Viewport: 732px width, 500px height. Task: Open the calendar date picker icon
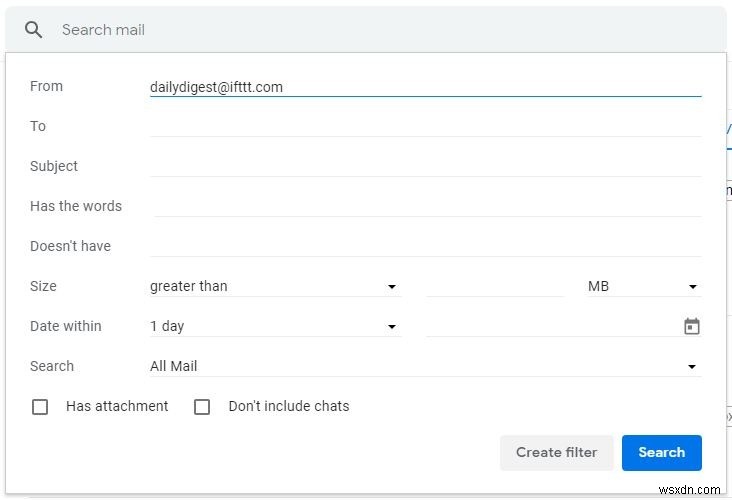(691, 326)
